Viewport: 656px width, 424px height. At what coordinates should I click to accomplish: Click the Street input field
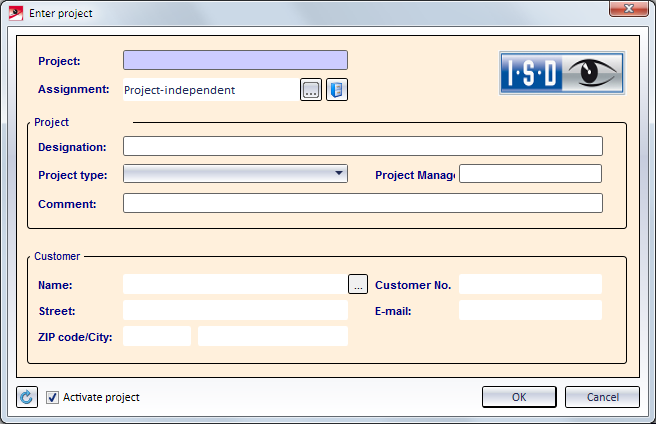coord(235,310)
